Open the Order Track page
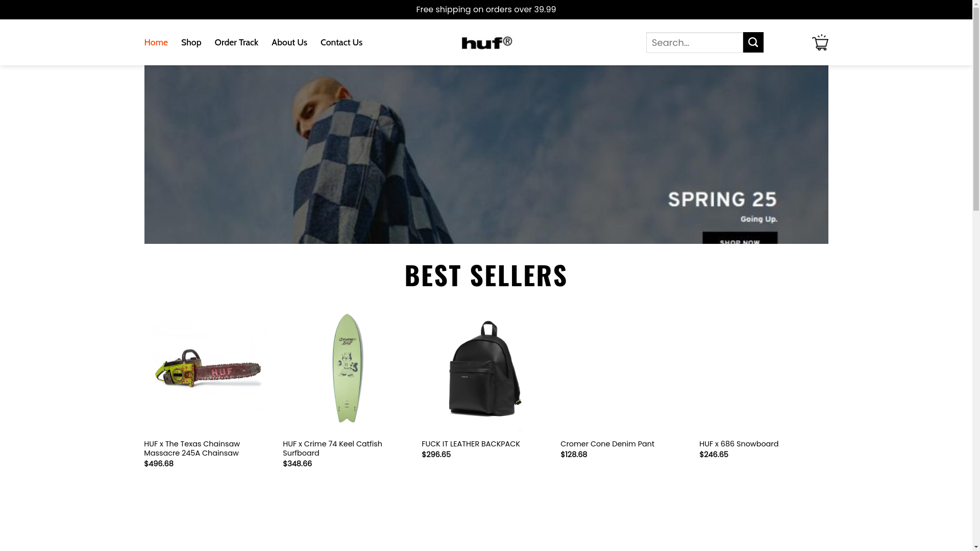980x551 pixels. click(236, 42)
